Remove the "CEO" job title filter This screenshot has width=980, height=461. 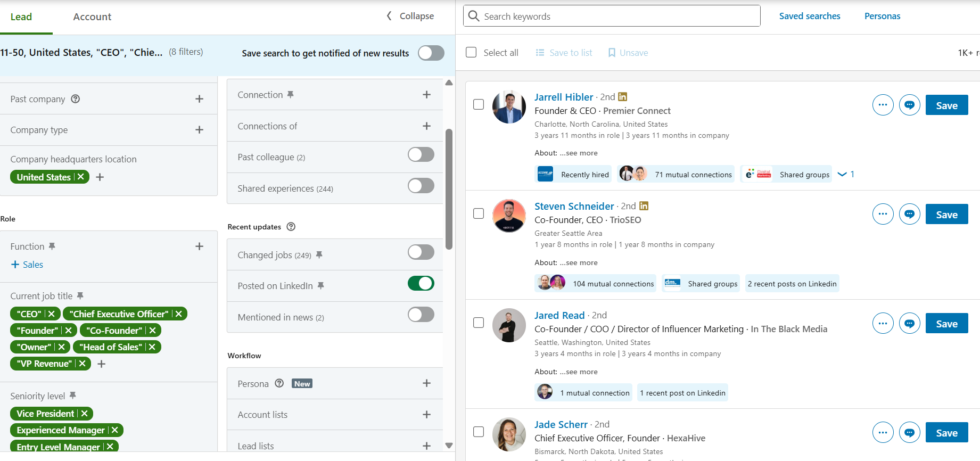click(52, 314)
